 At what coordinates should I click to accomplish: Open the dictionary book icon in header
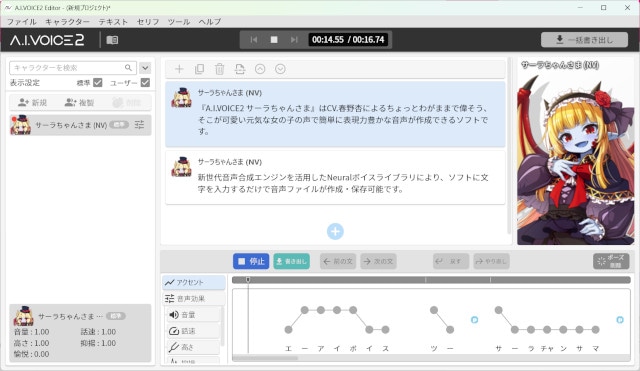tap(112, 40)
